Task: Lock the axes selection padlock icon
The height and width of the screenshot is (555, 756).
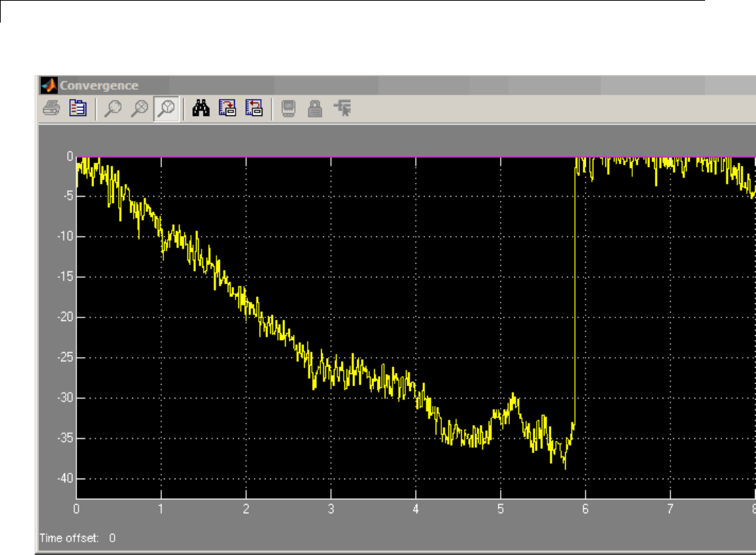Action: pos(315,108)
